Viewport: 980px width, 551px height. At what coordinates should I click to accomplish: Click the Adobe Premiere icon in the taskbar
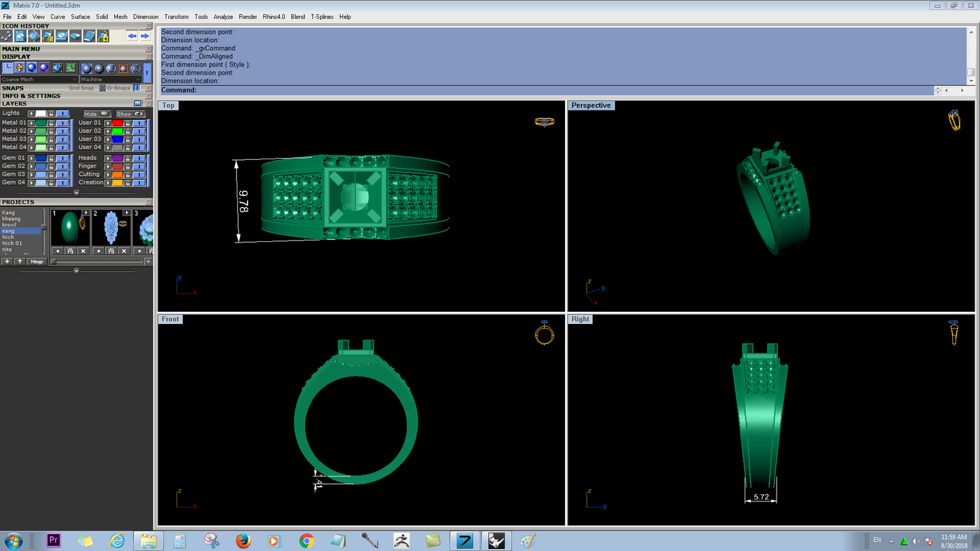point(54,540)
